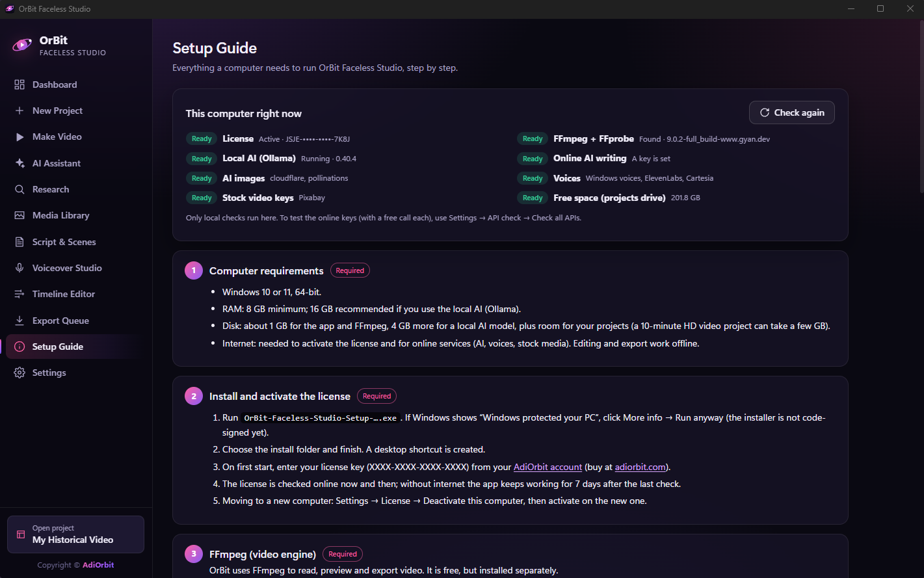The image size is (924, 578).
Task: Click the Research magnifier icon
Action: click(x=20, y=189)
